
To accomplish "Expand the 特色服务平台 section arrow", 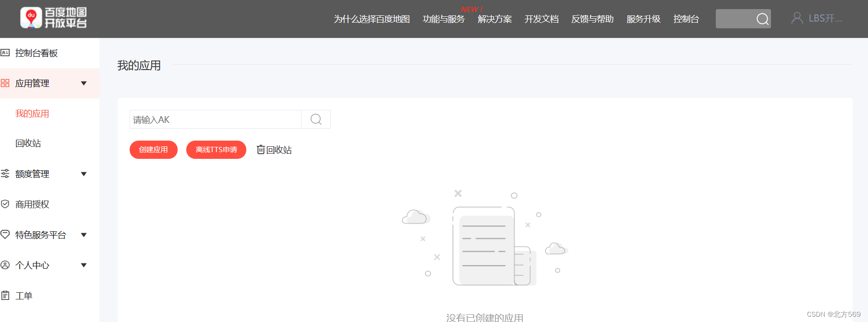I will pos(84,235).
